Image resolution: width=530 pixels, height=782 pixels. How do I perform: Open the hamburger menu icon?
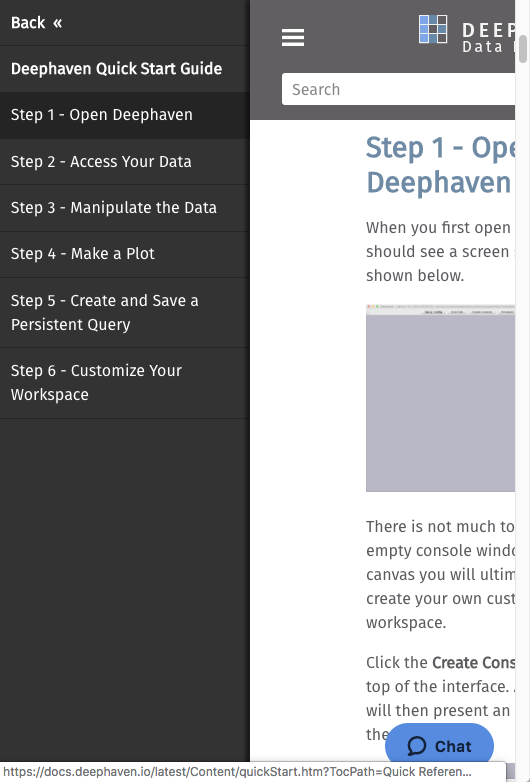293,37
